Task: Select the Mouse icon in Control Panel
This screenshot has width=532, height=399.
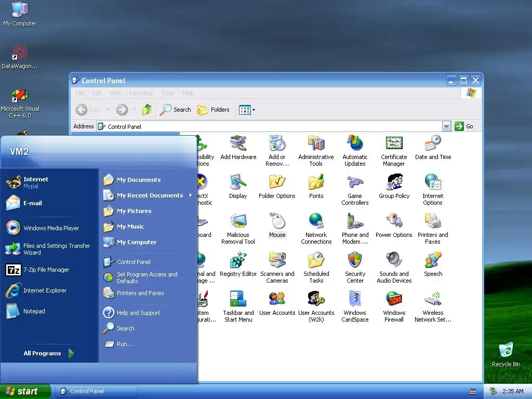Action: (277, 225)
